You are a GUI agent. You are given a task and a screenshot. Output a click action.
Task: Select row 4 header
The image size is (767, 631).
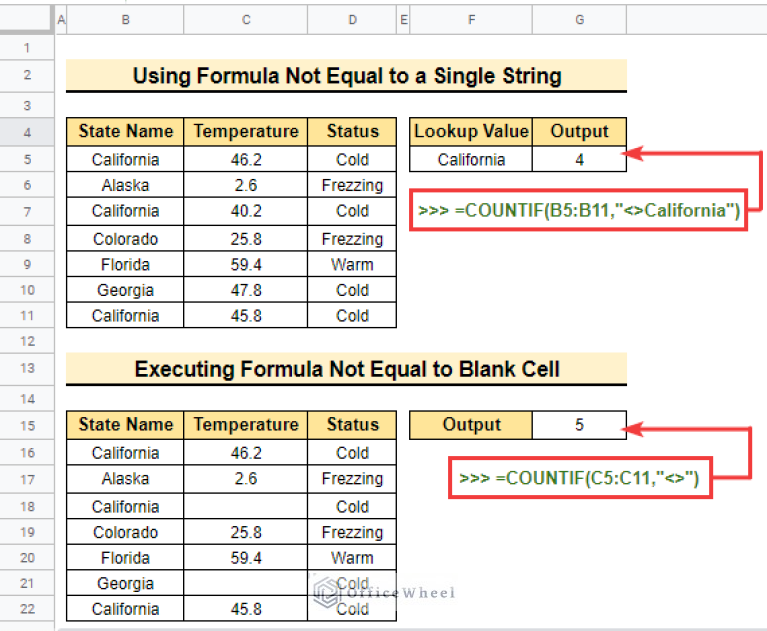[x=27, y=131]
